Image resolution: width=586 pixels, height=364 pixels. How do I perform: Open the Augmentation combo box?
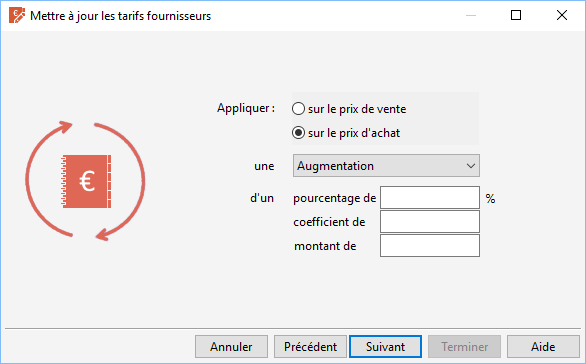point(386,166)
